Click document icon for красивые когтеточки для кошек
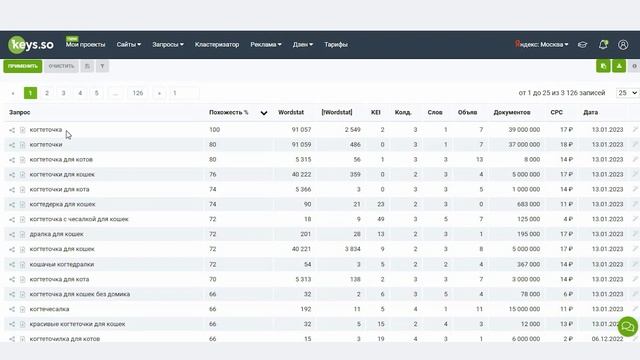640x360 pixels. [22, 324]
